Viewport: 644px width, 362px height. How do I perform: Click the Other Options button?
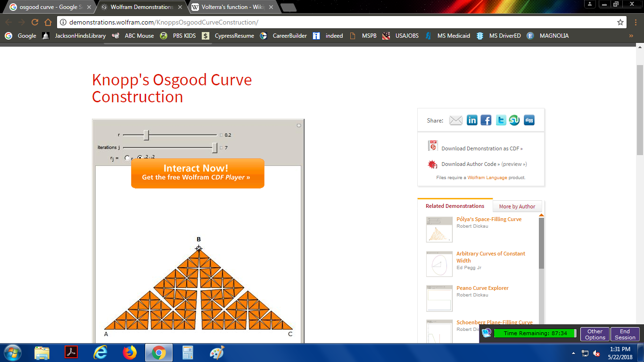(x=595, y=334)
